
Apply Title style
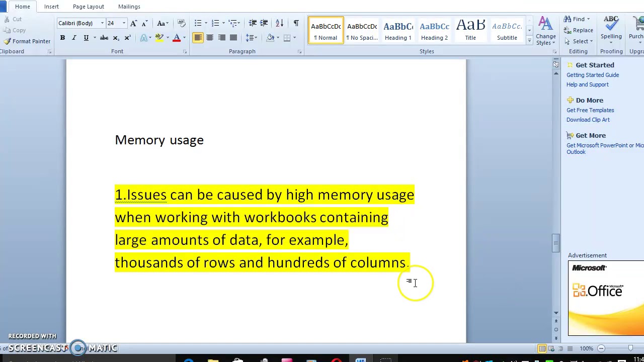point(470,30)
